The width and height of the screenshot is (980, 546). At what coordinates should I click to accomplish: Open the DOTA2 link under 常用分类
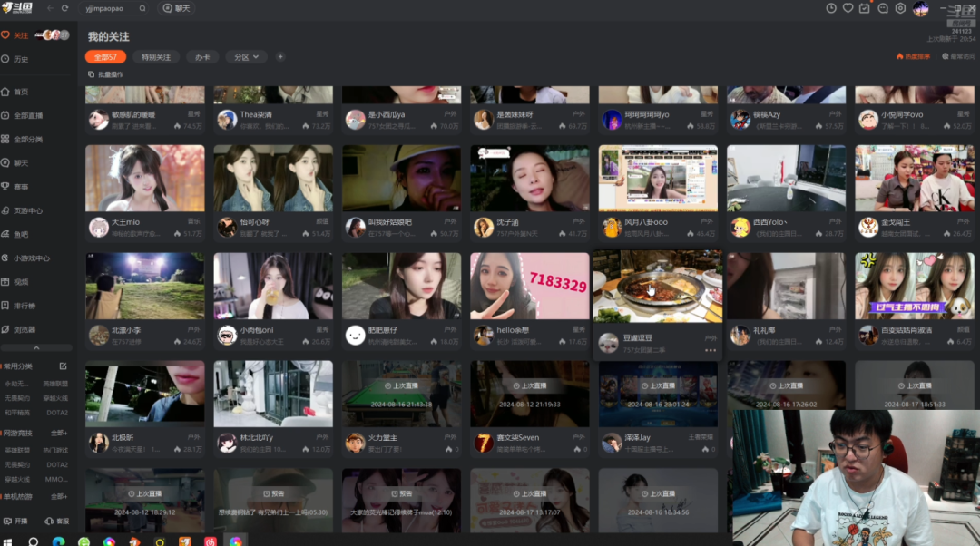point(57,413)
